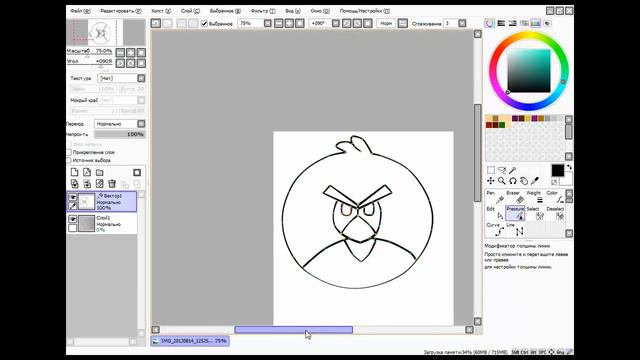This screenshot has height=360, width=640.
Task: Pick the Deselect stroke tool
Action: click(x=555, y=213)
